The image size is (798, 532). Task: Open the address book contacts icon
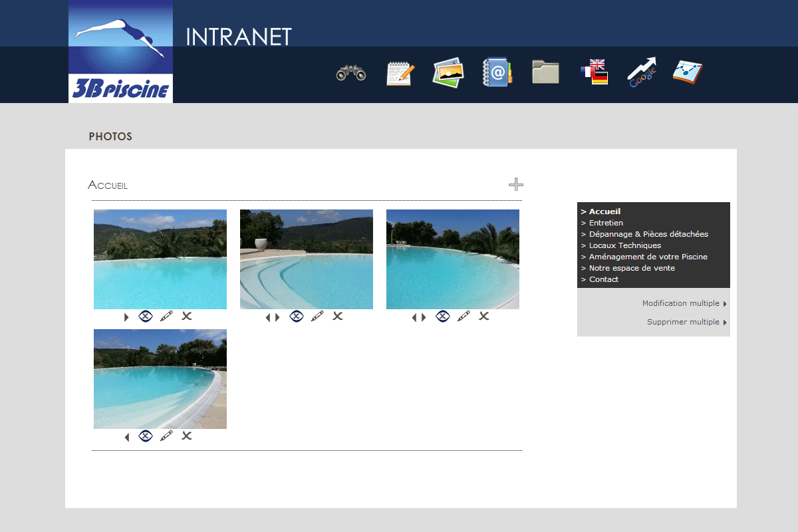pos(497,72)
